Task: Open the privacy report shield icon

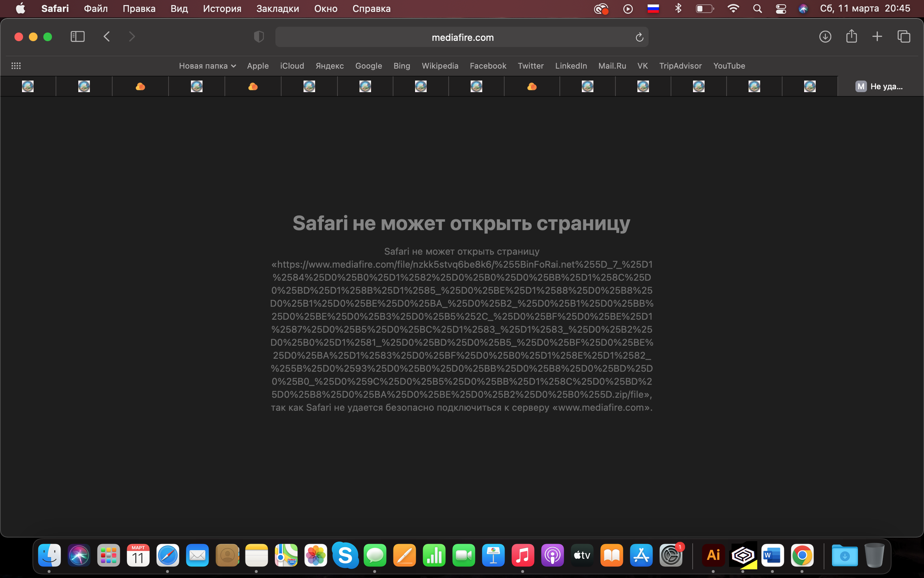Action: click(x=259, y=37)
